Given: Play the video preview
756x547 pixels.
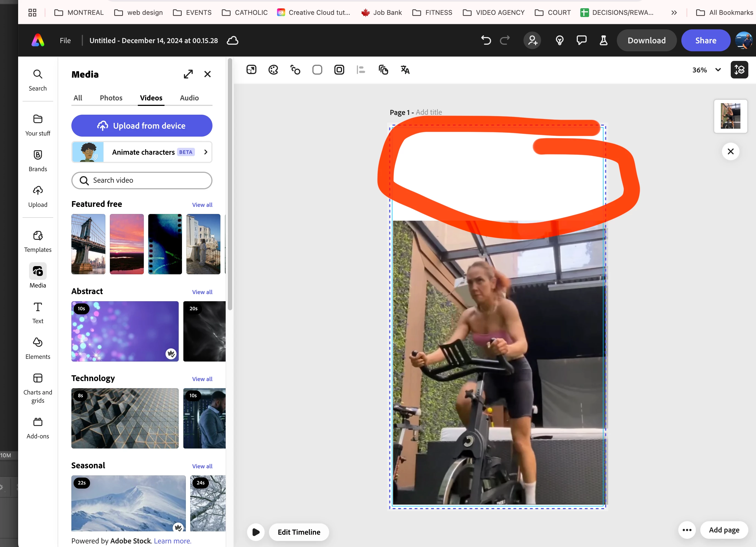Looking at the screenshot, I should tap(256, 532).
